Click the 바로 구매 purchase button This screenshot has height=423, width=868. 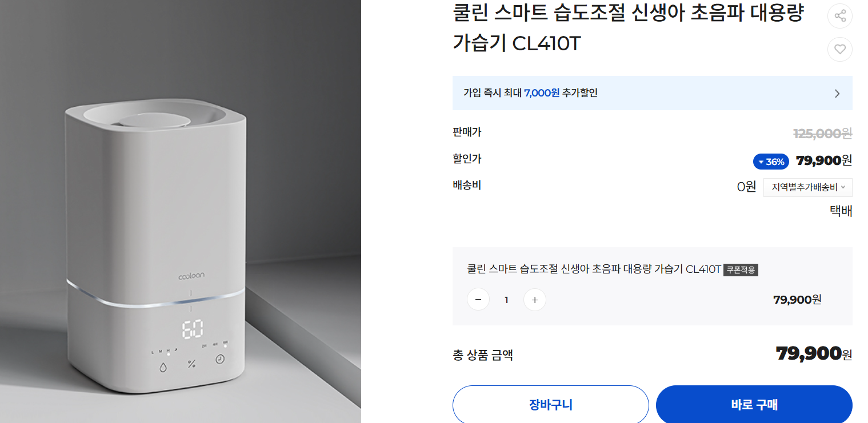pyautogui.click(x=754, y=404)
